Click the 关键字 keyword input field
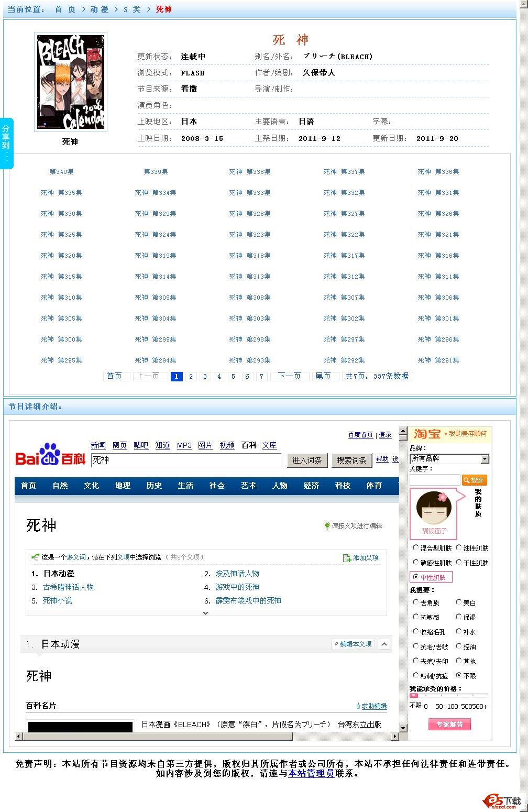Screen dimensions: 528x812 point(435,480)
